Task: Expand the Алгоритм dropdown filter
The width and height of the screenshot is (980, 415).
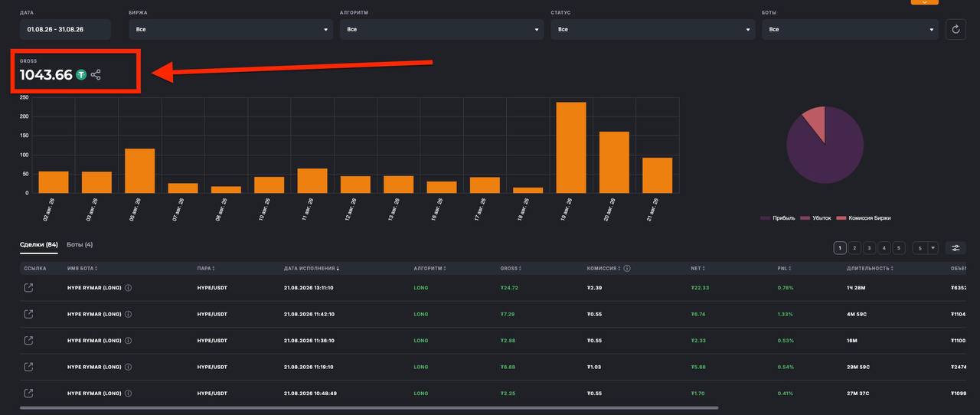Action: tap(442, 29)
